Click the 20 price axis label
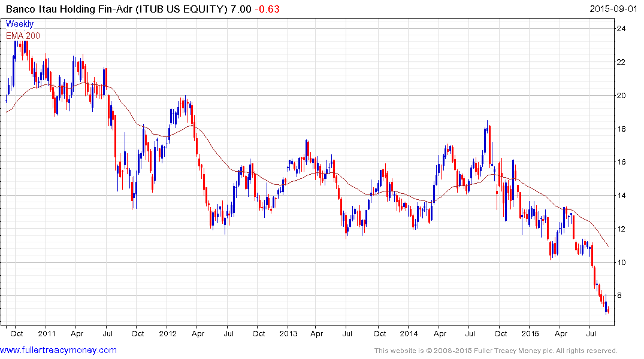 tap(621, 96)
